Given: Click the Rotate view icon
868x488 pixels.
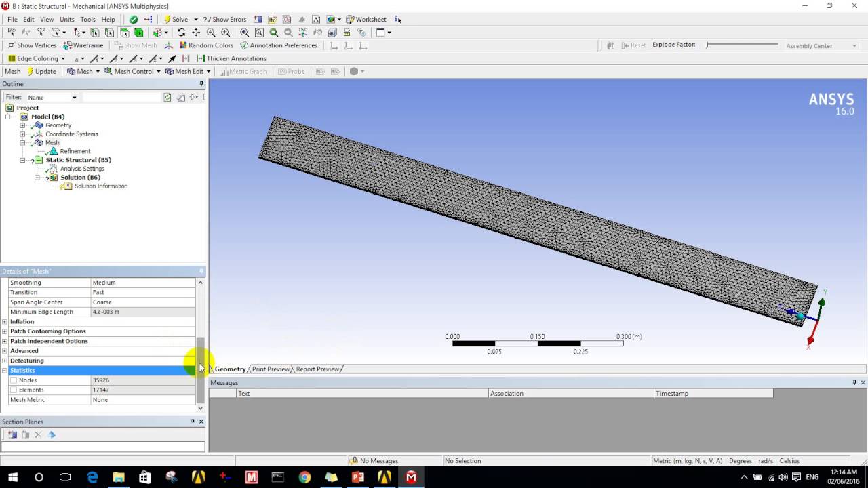Looking at the screenshot, I should [x=181, y=33].
